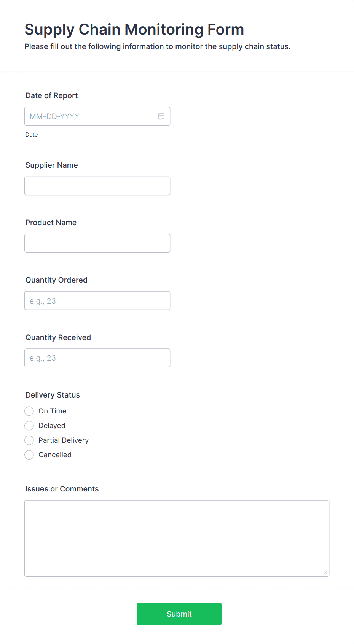354x644 pixels.
Task: Select the On Time radio button
Action: pos(29,411)
